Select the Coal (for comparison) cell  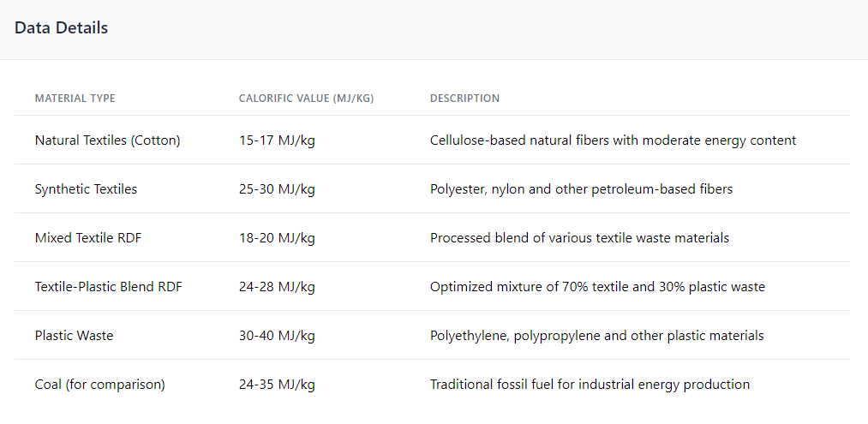coord(99,384)
